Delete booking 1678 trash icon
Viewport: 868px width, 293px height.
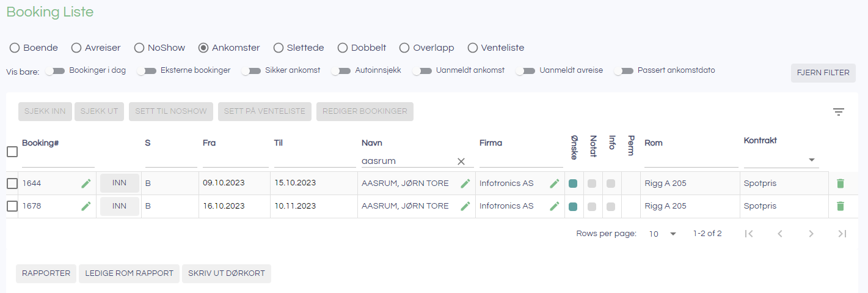coord(840,206)
